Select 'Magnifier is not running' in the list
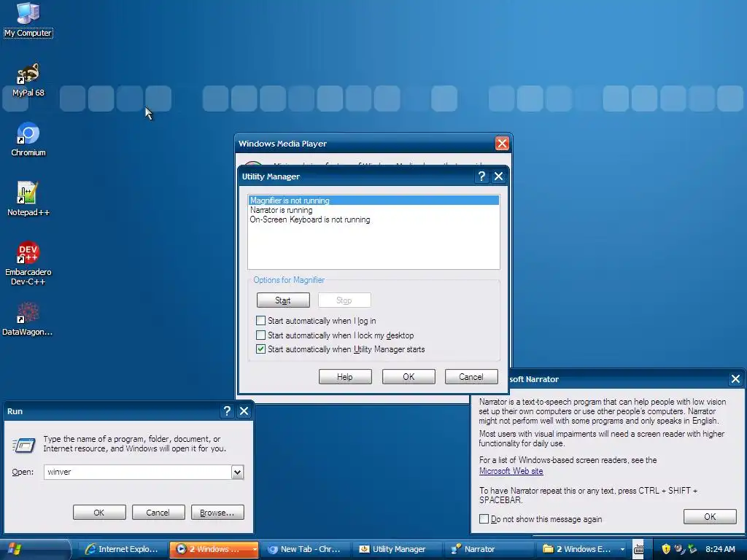Viewport: 747px width, 560px height. coord(373,201)
